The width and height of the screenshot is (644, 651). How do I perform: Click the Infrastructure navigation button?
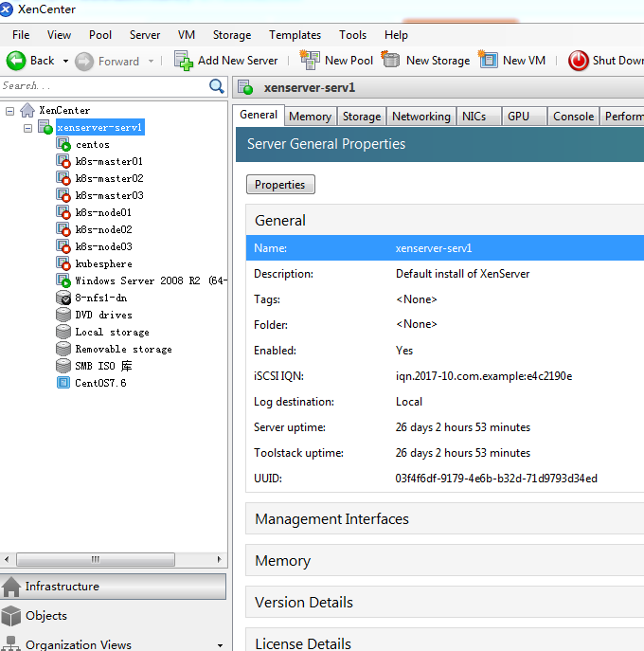click(114, 587)
